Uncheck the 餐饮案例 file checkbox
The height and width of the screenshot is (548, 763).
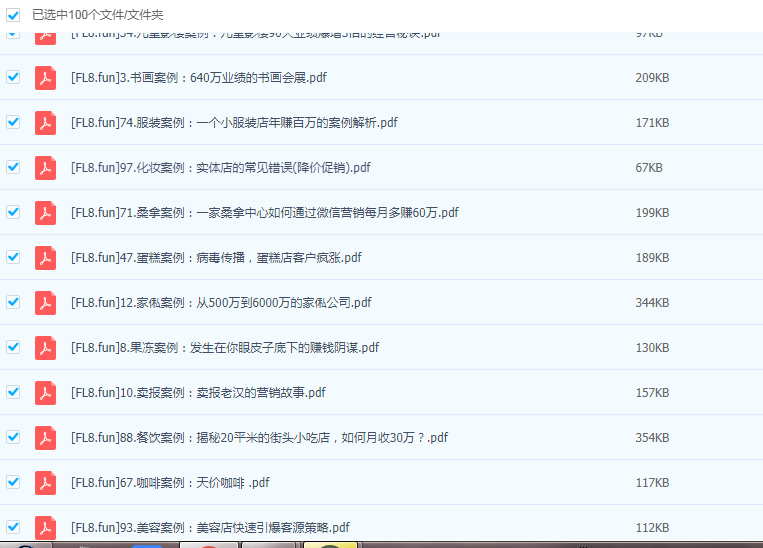click(13, 437)
